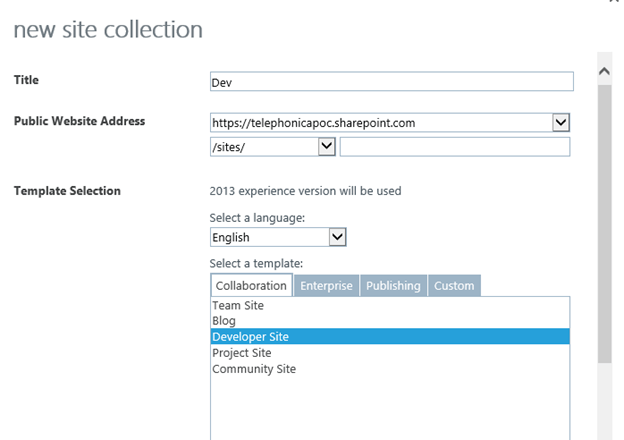
Task: Click the URL name field after /sites/
Action: click(455, 147)
